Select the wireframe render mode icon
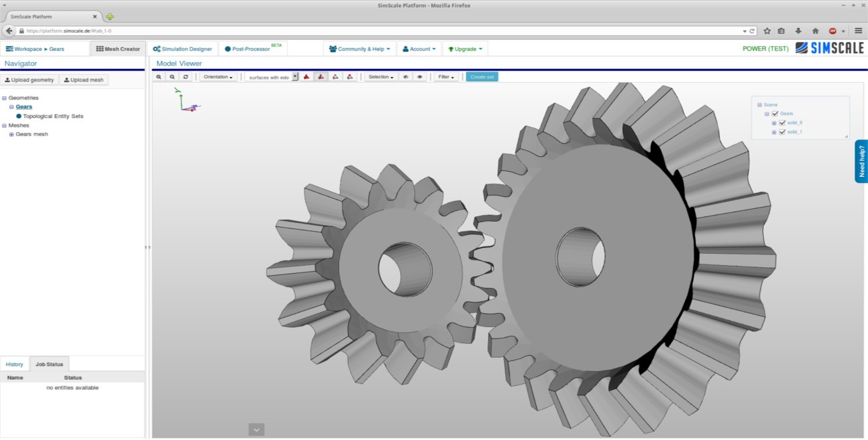 click(335, 76)
